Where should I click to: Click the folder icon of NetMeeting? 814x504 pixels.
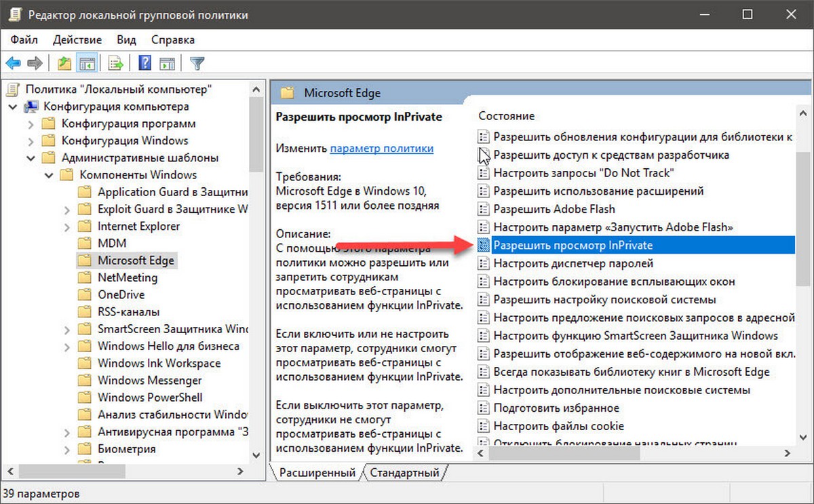pos(84,277)
